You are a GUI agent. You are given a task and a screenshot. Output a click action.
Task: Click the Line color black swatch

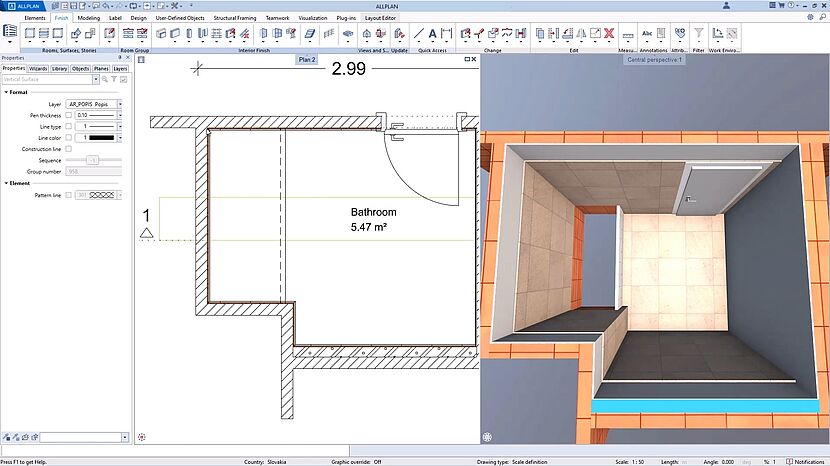[102, 137]
